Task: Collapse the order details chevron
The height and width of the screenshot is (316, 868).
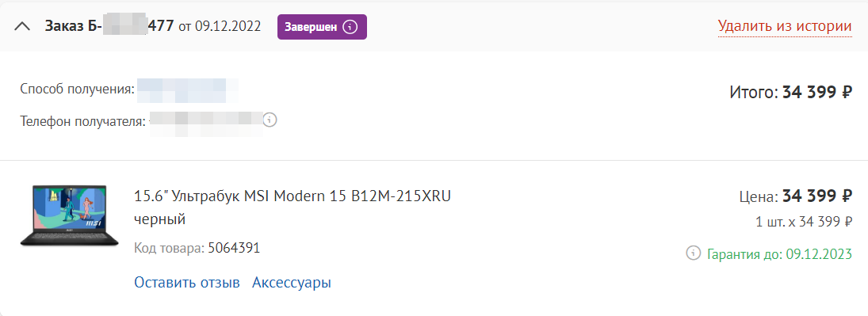Action: 22,27
